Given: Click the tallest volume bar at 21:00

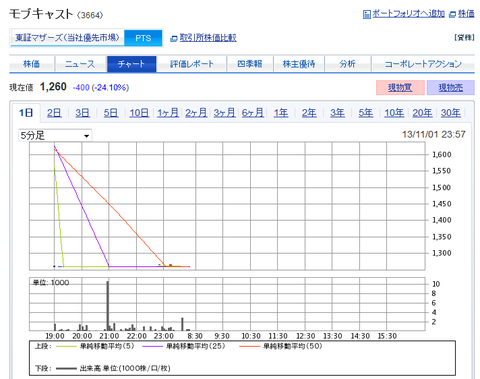Looking at the screenshot, I should pyautogui.click(x=108, y=306).
